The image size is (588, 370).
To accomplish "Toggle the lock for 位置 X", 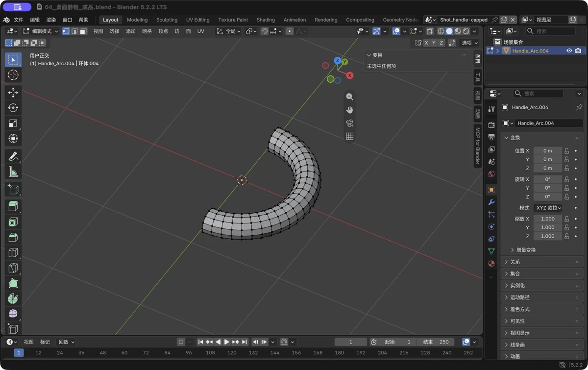I will pos(566,151).
